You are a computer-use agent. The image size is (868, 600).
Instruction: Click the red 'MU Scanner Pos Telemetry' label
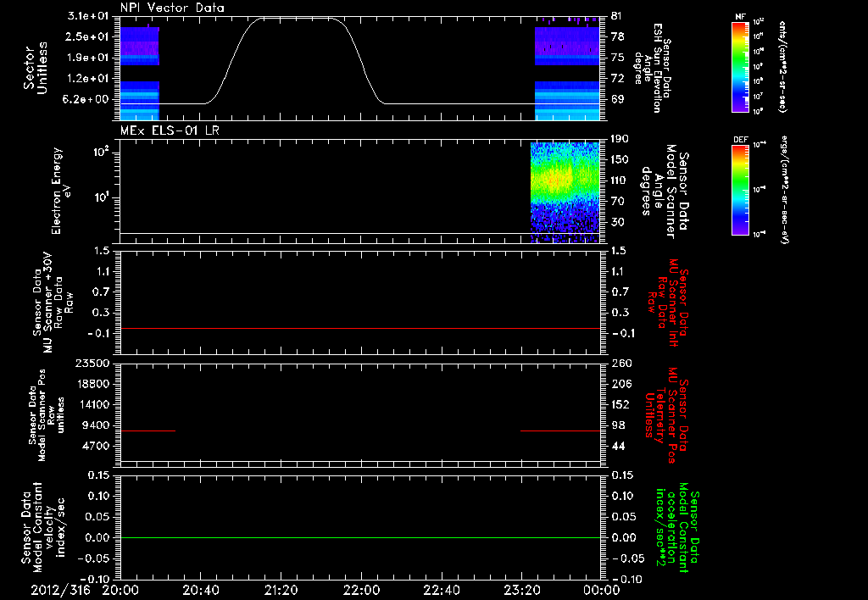(x=666, y=415)
